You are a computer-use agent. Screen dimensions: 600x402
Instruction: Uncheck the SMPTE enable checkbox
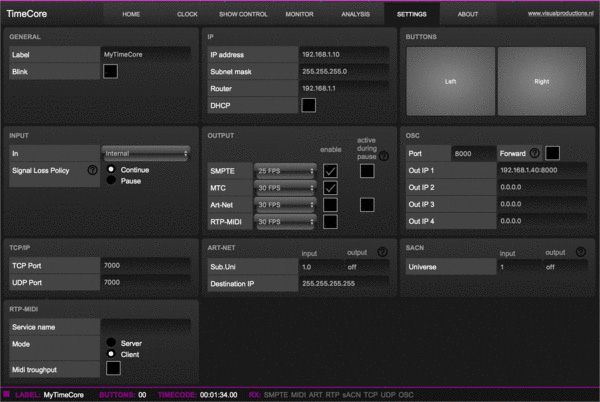(330, 171)
